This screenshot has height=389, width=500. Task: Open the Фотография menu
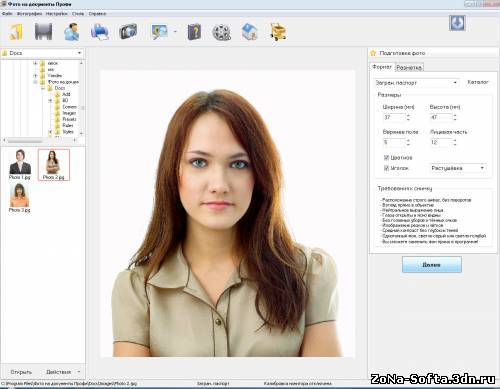(x=29, y=14)
